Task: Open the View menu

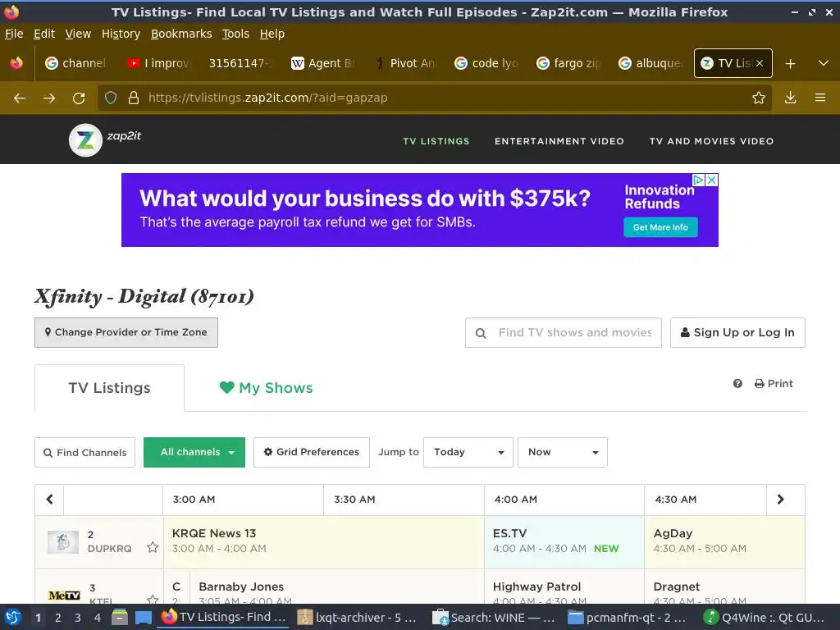Action: [x=78, y=34]
